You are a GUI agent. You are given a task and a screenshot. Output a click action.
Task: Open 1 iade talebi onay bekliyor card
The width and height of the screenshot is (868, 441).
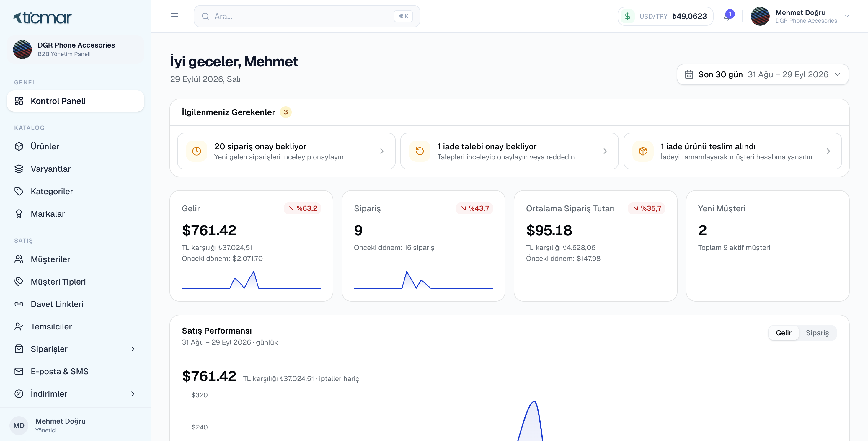click(x=509, y=151)
